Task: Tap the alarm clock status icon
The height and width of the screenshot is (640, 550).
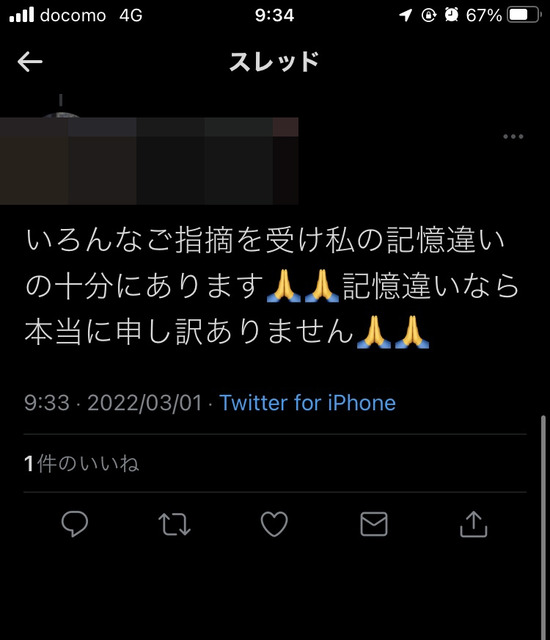Action: (x=451, y=15)
